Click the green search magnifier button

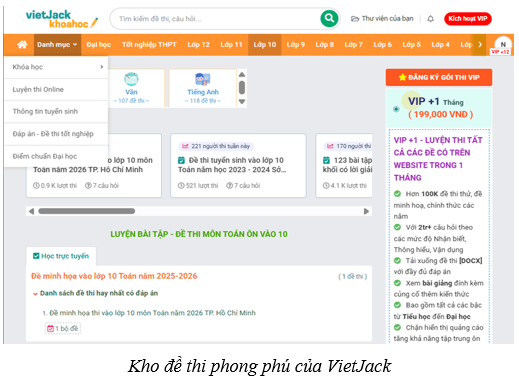point(329,18)
